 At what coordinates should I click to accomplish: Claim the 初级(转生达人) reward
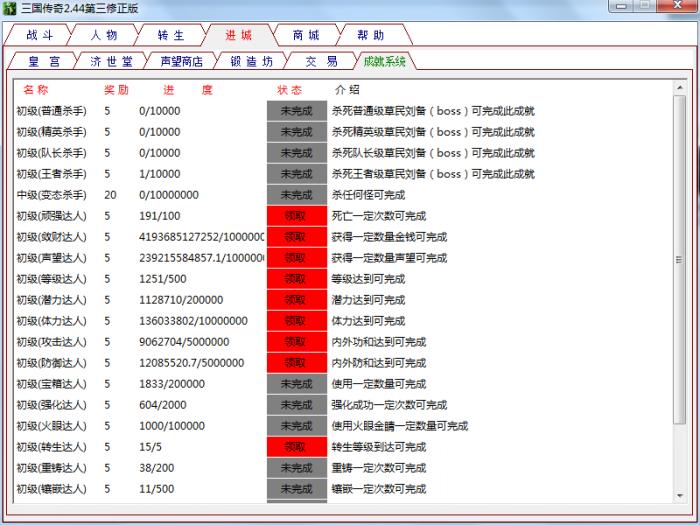point(296,447)
